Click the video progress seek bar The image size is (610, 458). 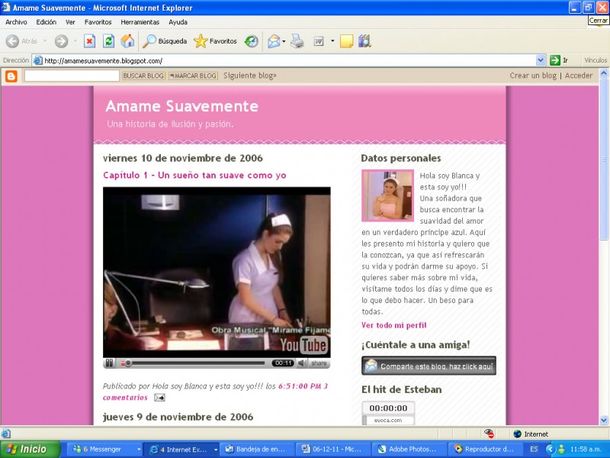(x=196, y=363)
